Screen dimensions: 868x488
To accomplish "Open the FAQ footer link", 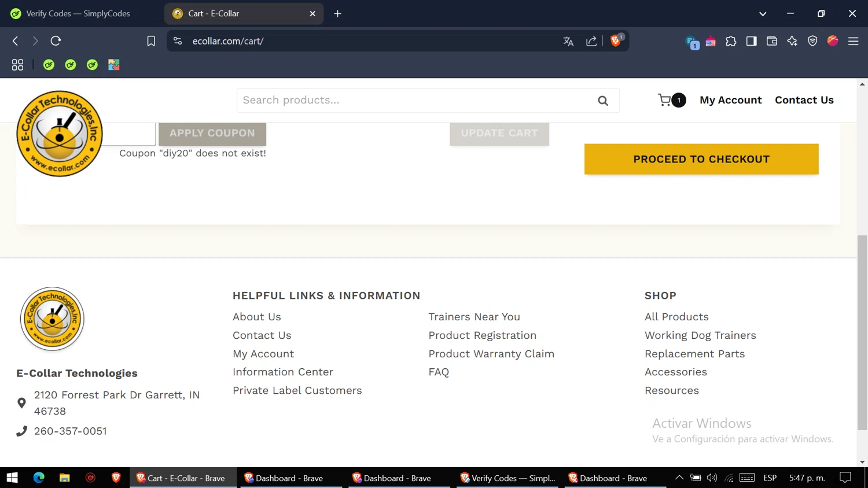I will (439, 372).
